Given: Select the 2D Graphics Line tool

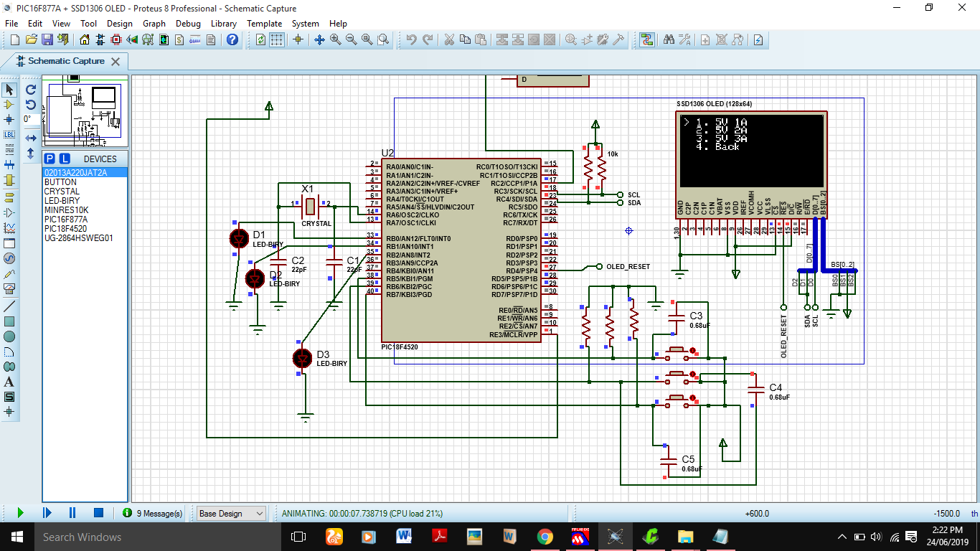Looking at the screenshot, I should coord(9,306).
